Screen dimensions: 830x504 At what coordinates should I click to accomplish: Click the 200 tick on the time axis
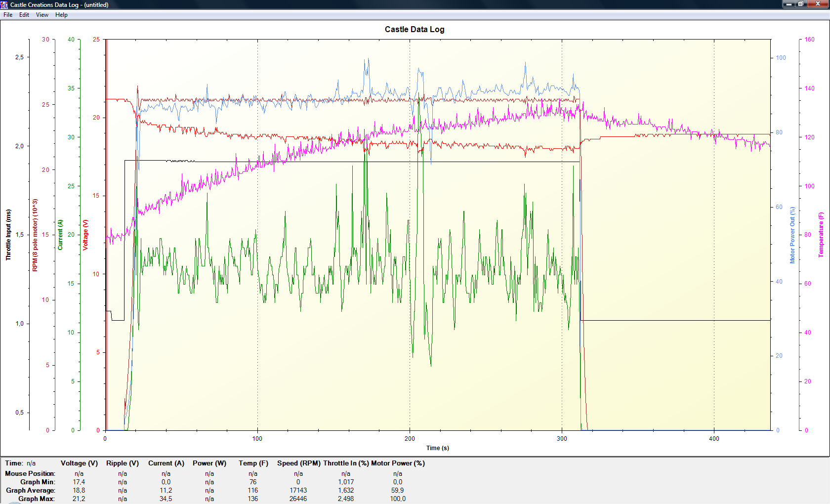pos(410,439)
